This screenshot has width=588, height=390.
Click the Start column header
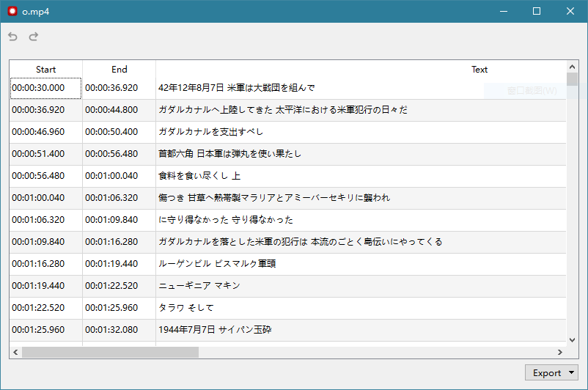pyautogui.click(x=45, y=70)
